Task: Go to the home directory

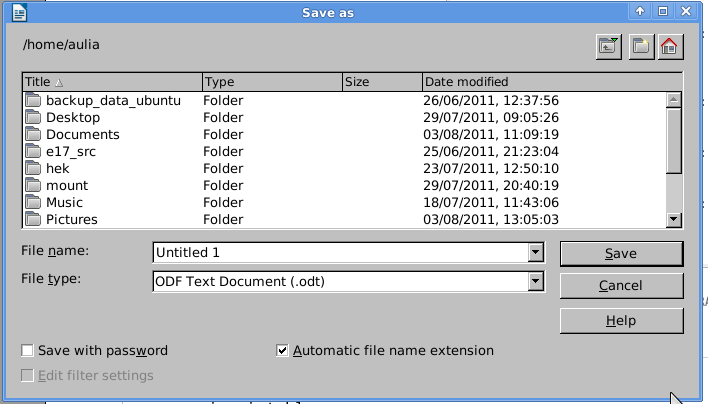Action: click(671, 46)
